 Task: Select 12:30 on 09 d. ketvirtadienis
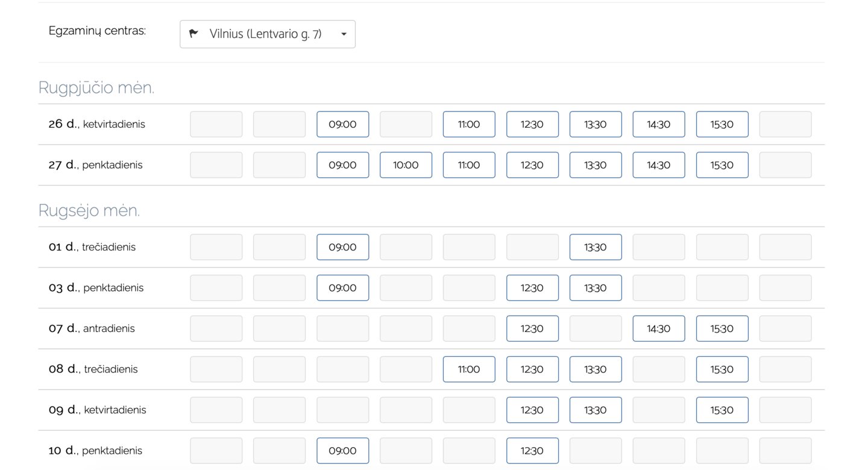coord(532,410)
